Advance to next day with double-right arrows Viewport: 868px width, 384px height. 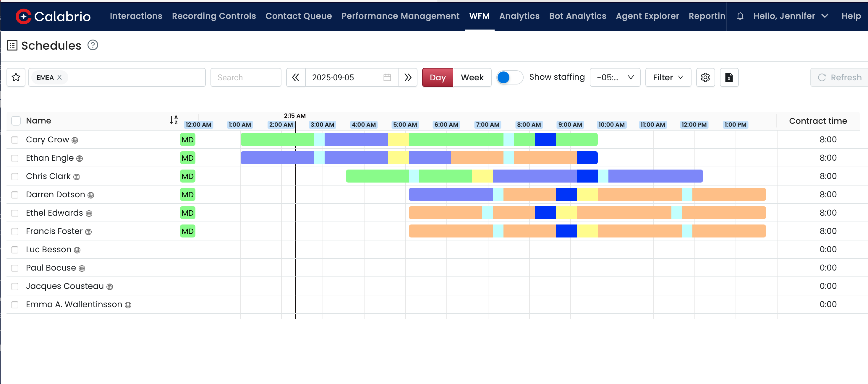click(x=408, y=77)
